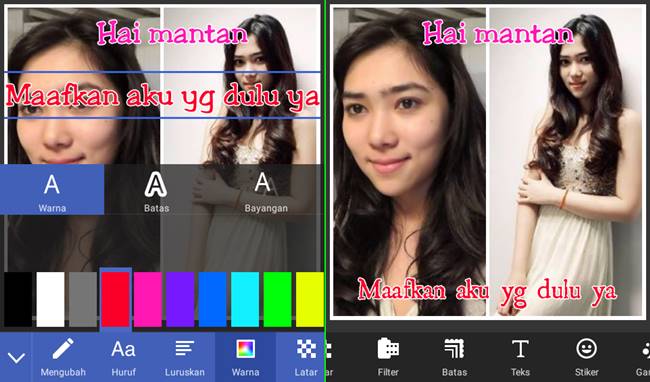Select the green color swatch
This screenshot has width=650, height=382.
click(x=277, y=299)
